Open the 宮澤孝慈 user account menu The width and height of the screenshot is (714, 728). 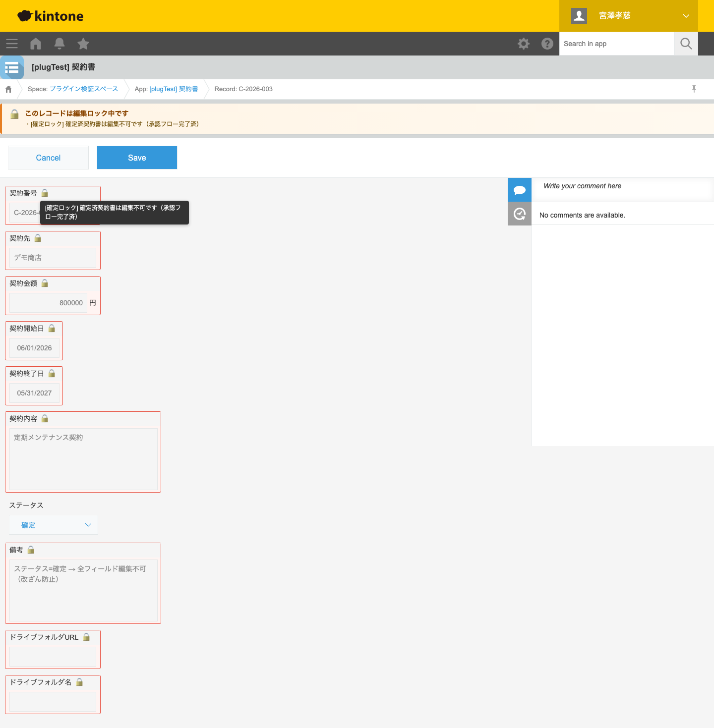[x=629, y=16]
